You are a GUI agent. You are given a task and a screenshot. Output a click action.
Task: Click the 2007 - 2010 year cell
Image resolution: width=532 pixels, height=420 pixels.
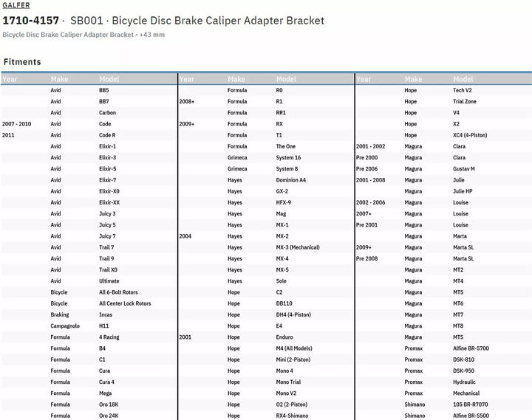17,124
